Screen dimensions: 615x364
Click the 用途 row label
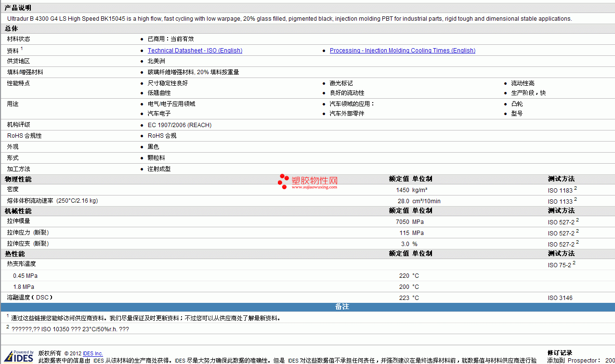point(13,104)
